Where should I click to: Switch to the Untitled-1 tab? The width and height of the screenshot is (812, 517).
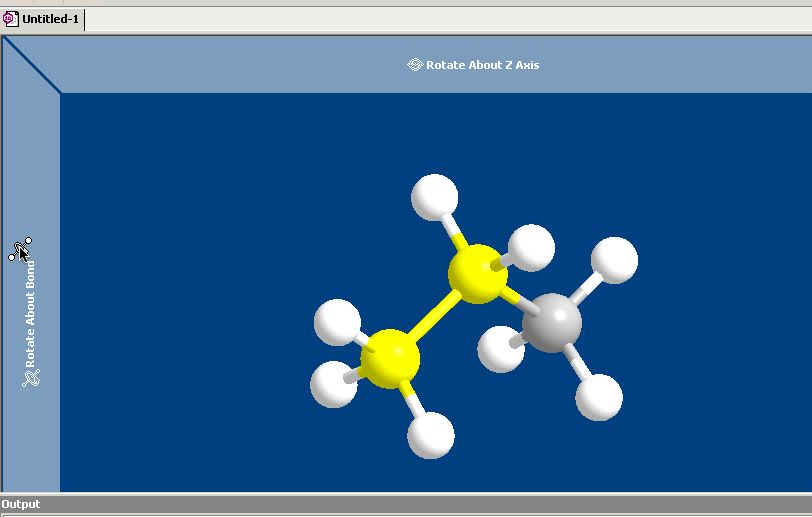point(49,19)
